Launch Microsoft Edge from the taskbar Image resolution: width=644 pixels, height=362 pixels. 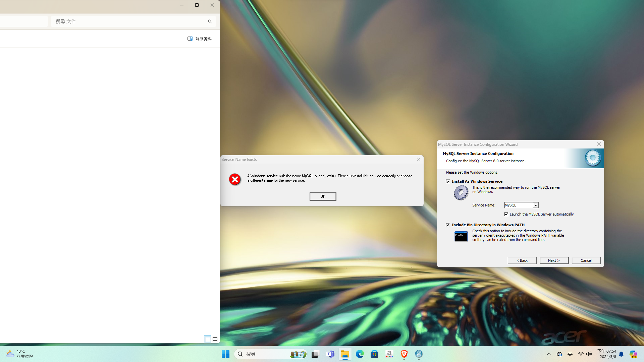(x=360, y=354)
